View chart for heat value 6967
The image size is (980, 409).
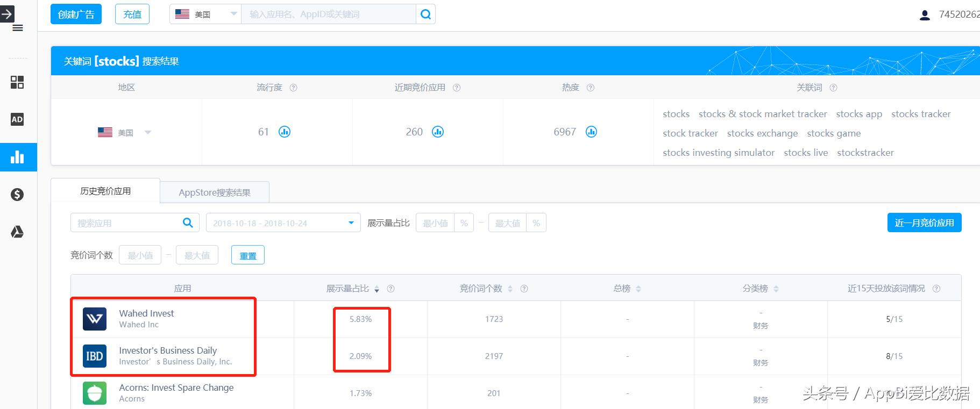coord(591,132)
